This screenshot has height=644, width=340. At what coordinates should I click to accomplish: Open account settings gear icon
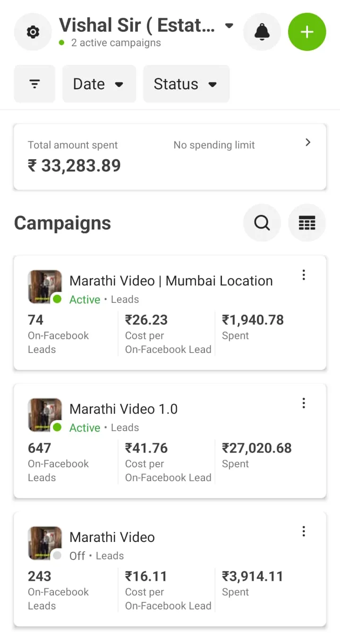click(x=33, y=32)
